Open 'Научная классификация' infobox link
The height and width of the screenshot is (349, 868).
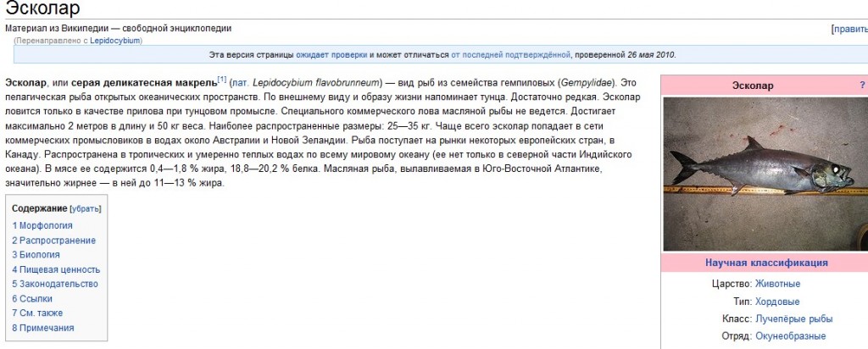pos(766,263)
